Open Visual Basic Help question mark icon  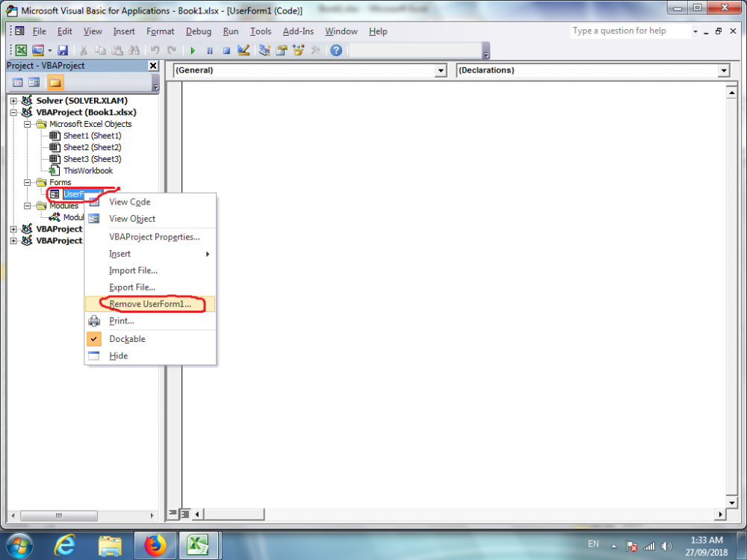coord(336,50)
